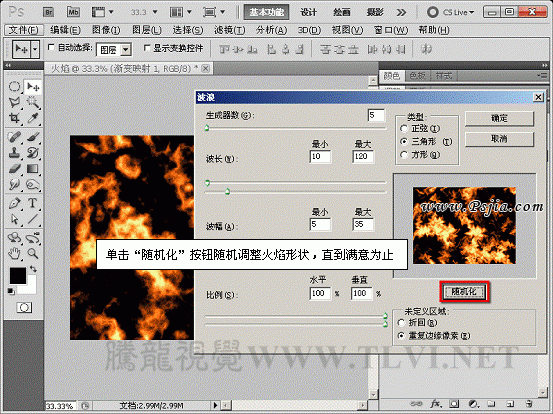Select the Elliptical Marquee tool
553x414 pixels.
(14, 86)
